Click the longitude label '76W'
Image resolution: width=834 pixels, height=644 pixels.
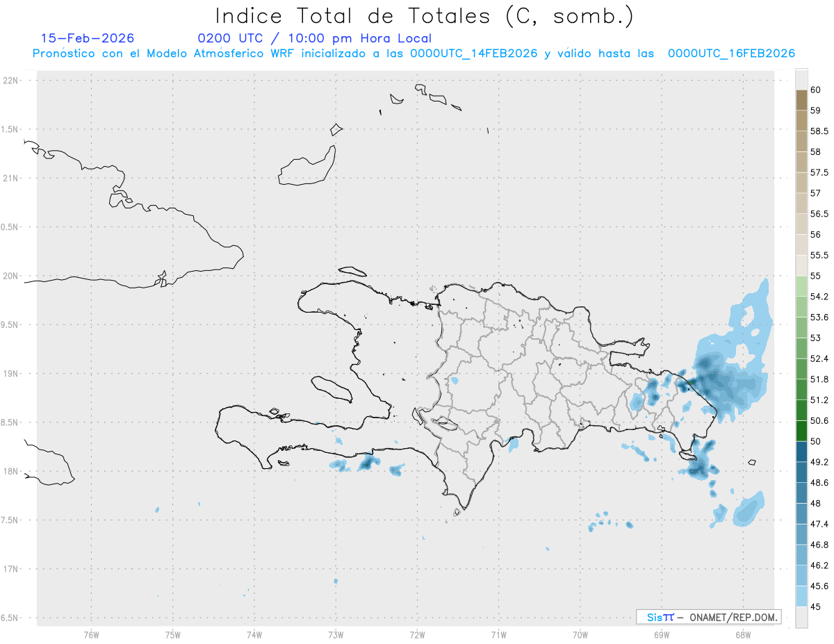91,634
